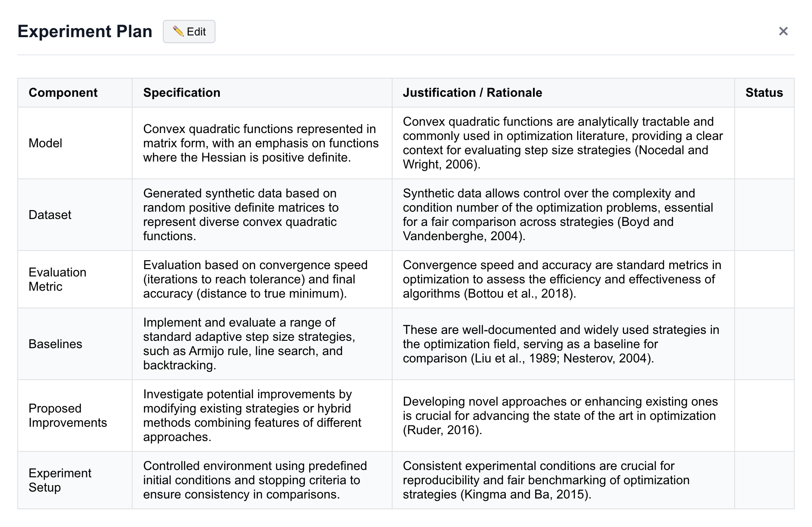Click the Baselines specification mentioning Armijo rule
The height and width of the screenshot is (527, 812).
tap(249, 344)
